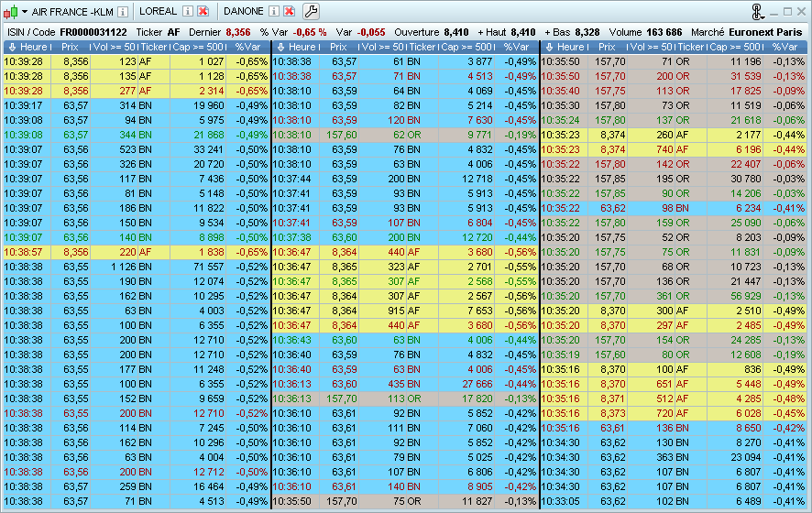812x513 pixels.
Task: Select the AIR FRANCE -KLM label
Action: (x=72, y=12)
